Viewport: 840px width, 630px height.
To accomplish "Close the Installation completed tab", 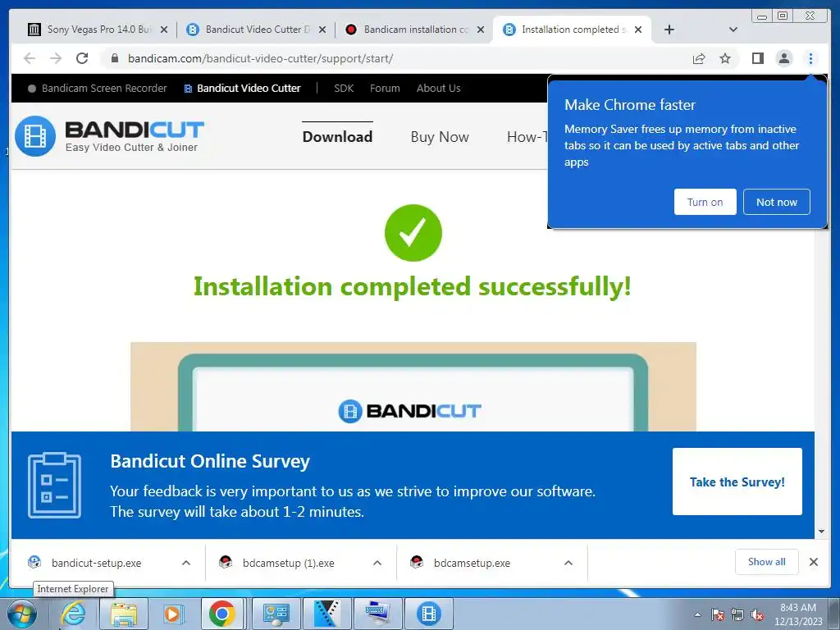I will [638, 30].
